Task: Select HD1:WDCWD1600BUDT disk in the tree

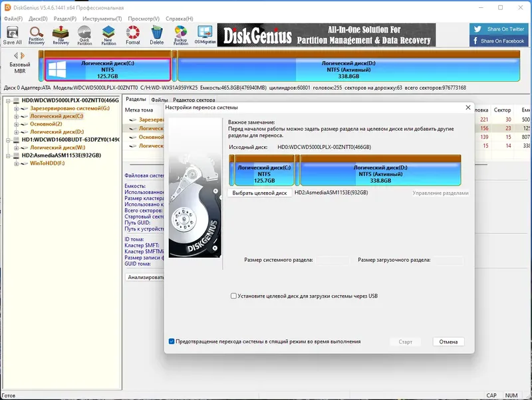Action: [70, 140]
